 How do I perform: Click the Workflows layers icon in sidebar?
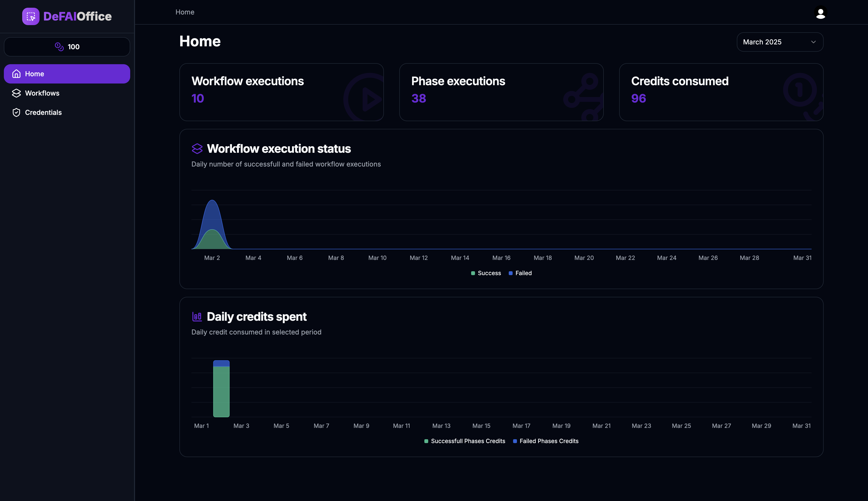[16, 93]
